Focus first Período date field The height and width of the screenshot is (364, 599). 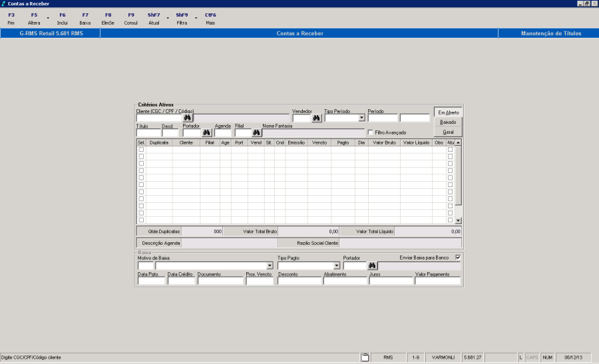[x=383, y=118]
